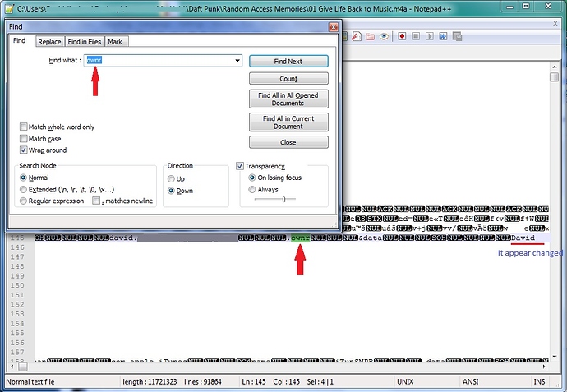Maximize the Notepad++ window
Screen dimensions: 567x392
click(x=526, y=7)
